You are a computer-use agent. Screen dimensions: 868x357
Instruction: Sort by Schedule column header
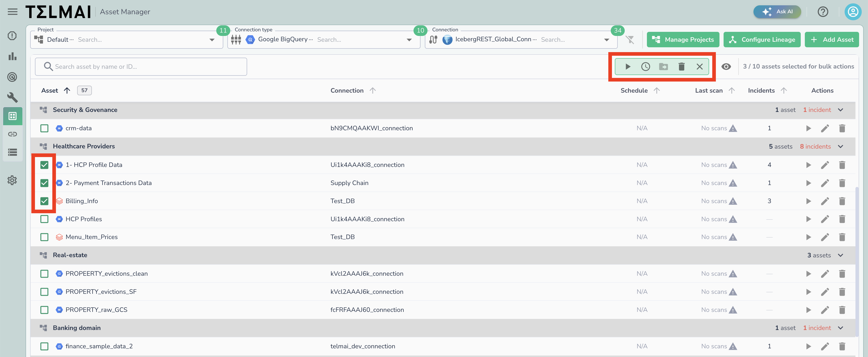click(640, 90)
